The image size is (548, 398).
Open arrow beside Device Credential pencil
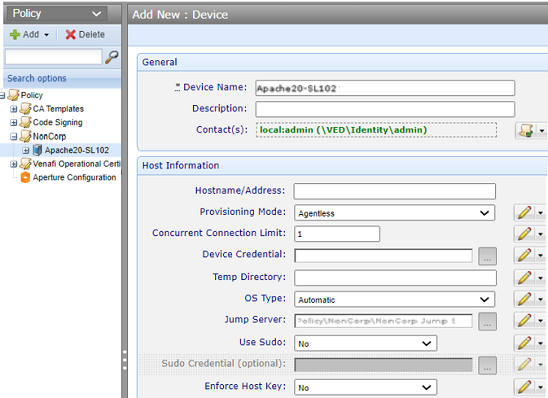[540, 255]
